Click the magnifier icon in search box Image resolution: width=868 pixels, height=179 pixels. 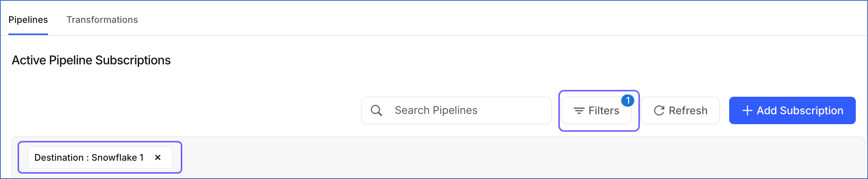tap(376, 110)
